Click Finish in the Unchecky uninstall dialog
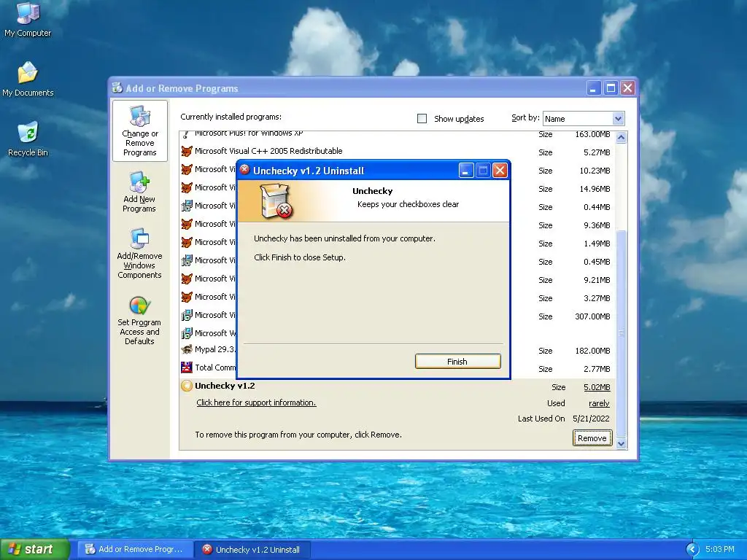The width and height of the screenshot is (747, 560). [x=457, y=362]
